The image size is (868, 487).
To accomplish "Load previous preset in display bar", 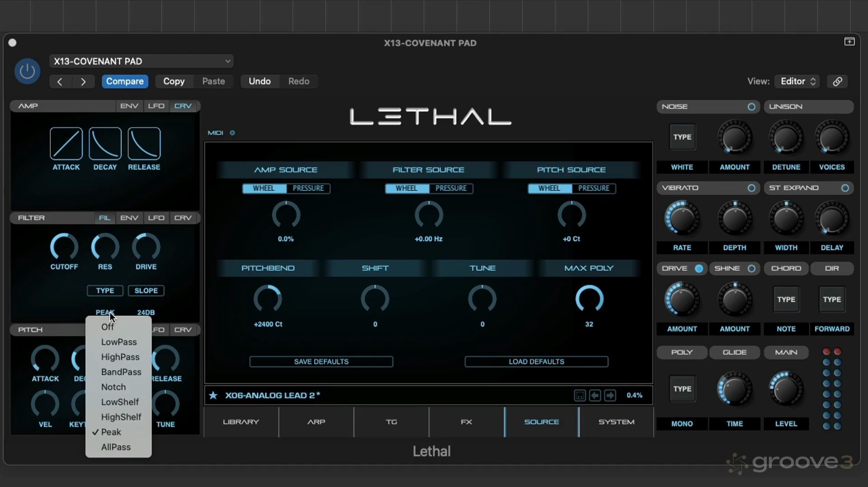I will [595, 395].
